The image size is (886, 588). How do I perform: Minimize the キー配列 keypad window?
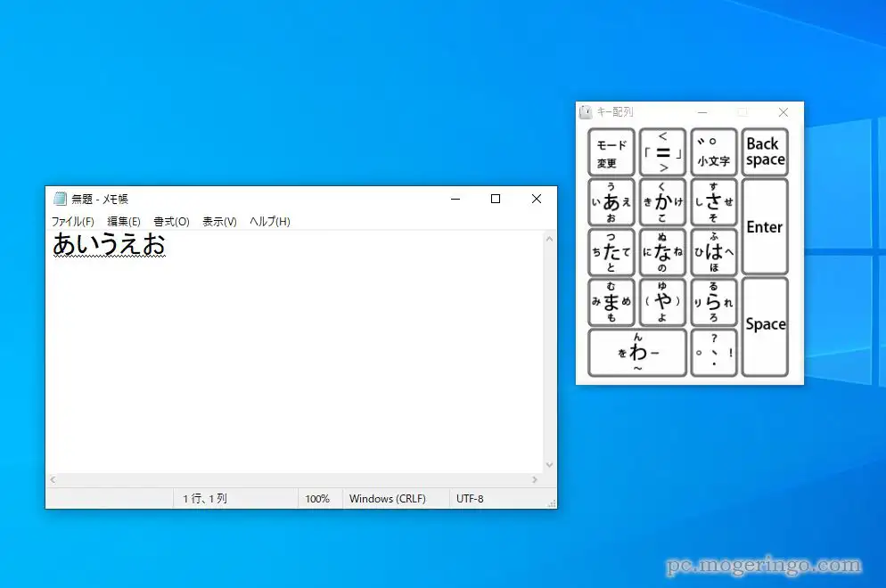(x=702, y=112)
